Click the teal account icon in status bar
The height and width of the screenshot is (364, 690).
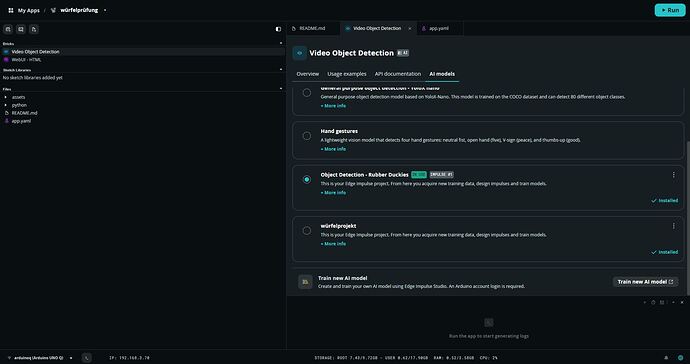click(680, 358)
